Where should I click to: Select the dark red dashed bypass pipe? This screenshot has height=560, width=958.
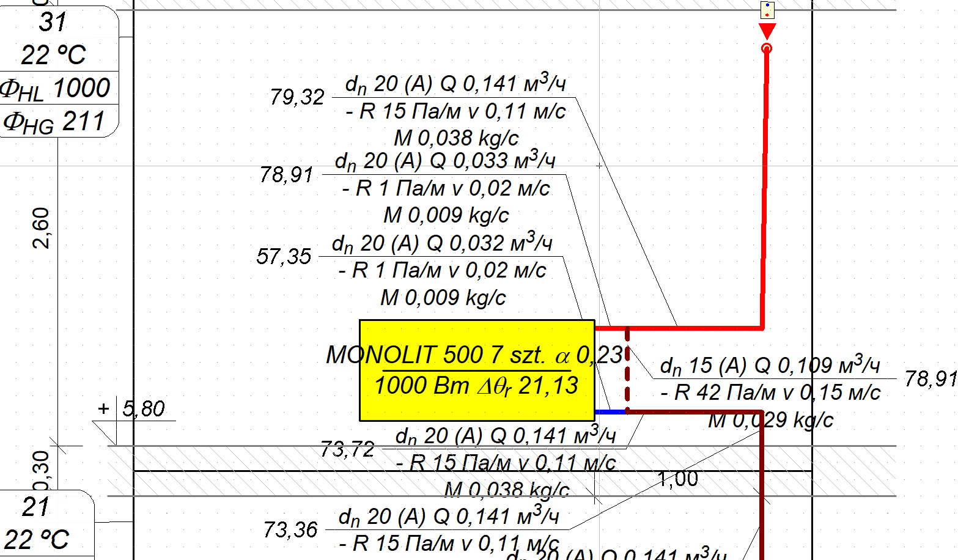(627, 370)
